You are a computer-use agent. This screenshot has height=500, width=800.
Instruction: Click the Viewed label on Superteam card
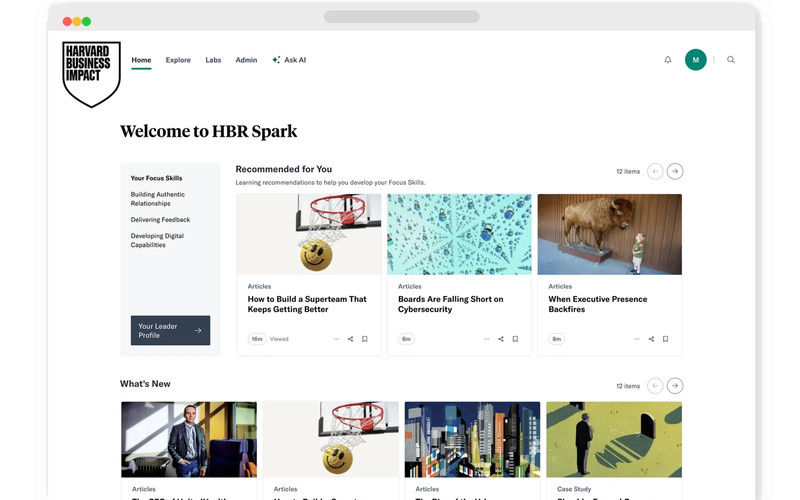pyautogui.click(x=279, y=339)
